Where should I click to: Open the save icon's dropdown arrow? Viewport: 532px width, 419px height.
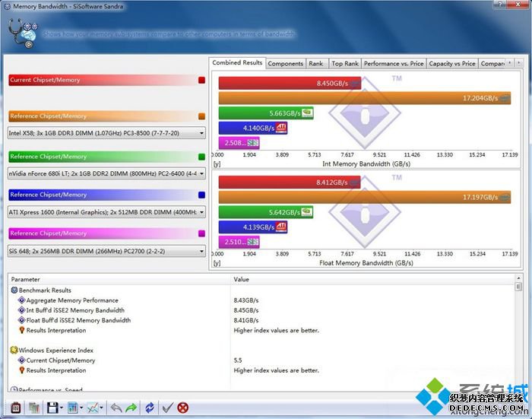click(62, 408)
